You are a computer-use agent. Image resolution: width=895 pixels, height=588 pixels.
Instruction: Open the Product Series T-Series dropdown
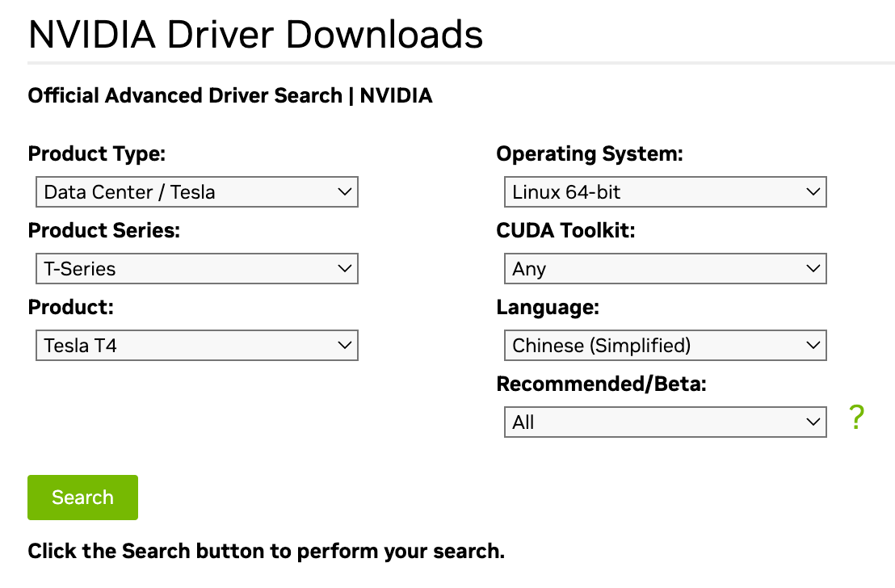tap(196, 269)
